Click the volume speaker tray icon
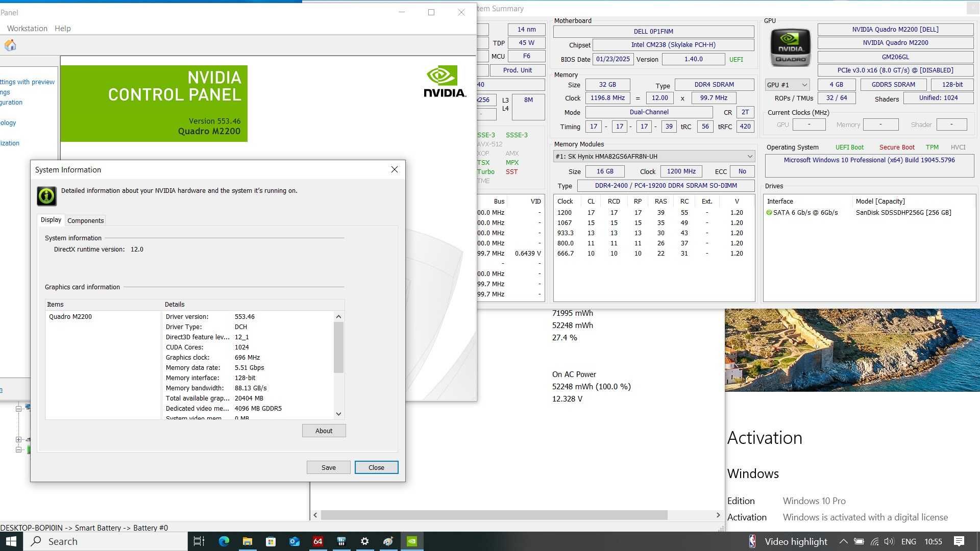The width and height of the screenshot is (980, 551). (x=889, y=541)
